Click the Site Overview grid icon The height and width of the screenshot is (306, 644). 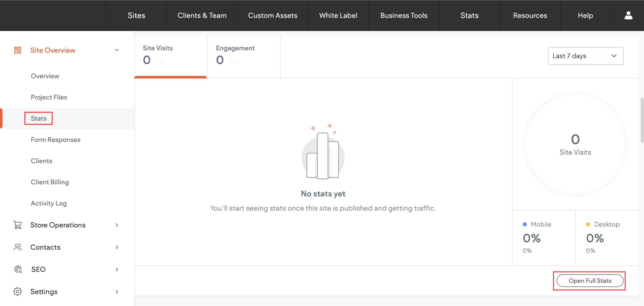coord(17,50)
